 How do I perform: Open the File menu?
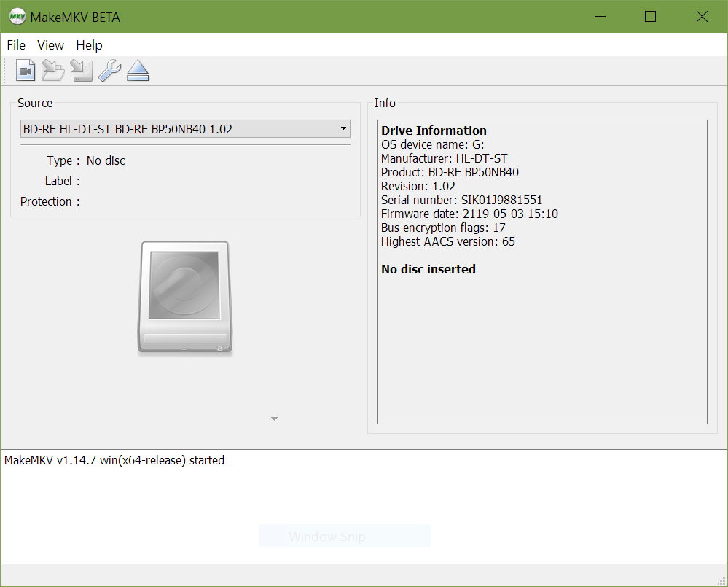16,45
